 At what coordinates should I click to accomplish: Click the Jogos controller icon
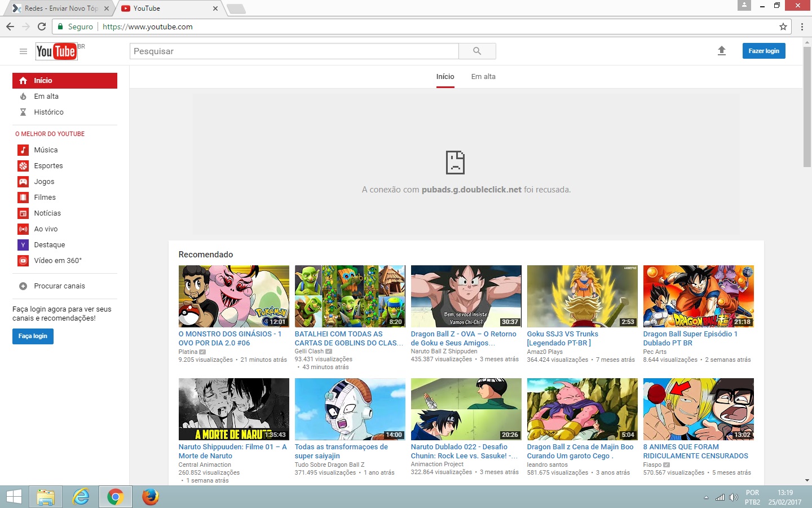point(23,182)
